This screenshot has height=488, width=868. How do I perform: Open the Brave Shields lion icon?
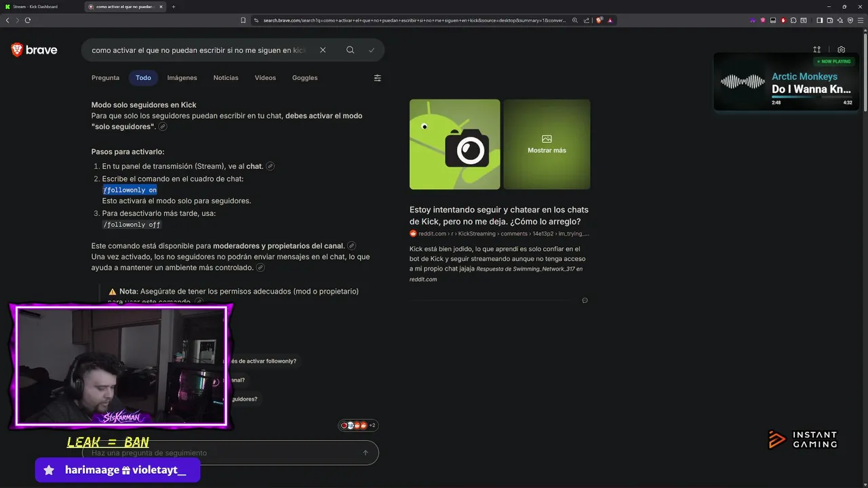599,20
